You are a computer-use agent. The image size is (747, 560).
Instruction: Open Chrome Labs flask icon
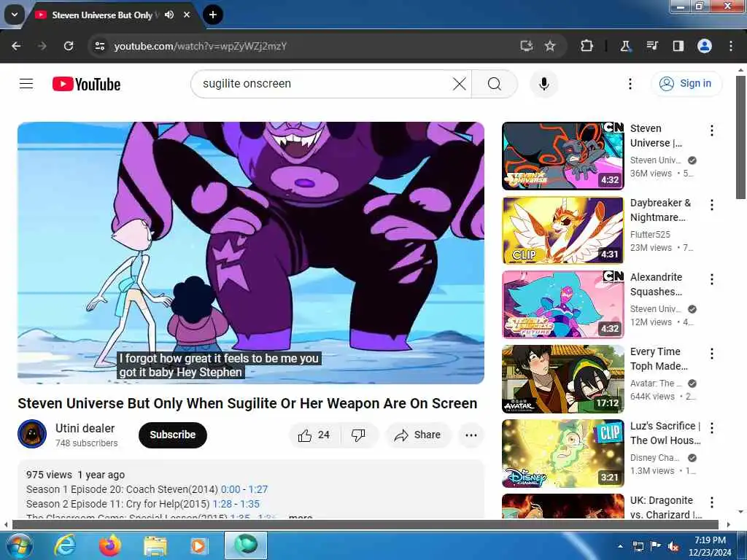click(x=625, y=46)
